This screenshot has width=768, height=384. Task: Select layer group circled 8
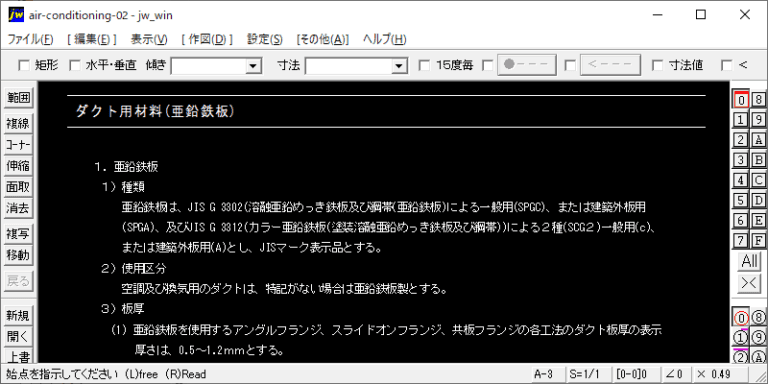759,317
